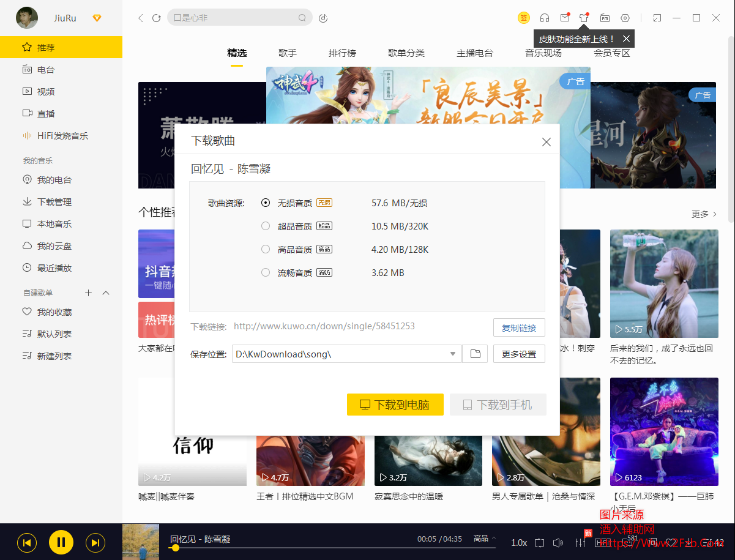Switch to the 精选 tab
The height and width of the screenshot is (560, 735).
tap(237, 53)
